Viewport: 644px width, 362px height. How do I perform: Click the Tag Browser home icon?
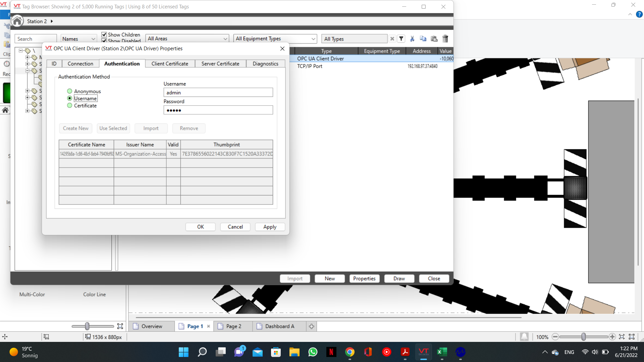pos(17,21)
